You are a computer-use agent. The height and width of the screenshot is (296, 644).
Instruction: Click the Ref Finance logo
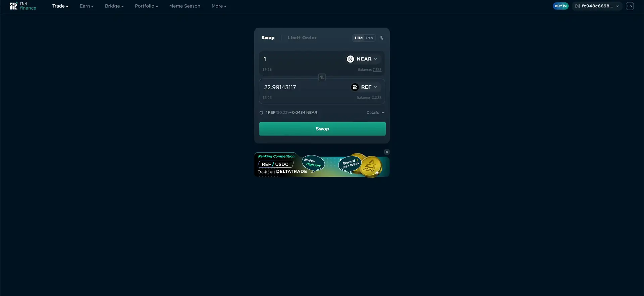23,6
